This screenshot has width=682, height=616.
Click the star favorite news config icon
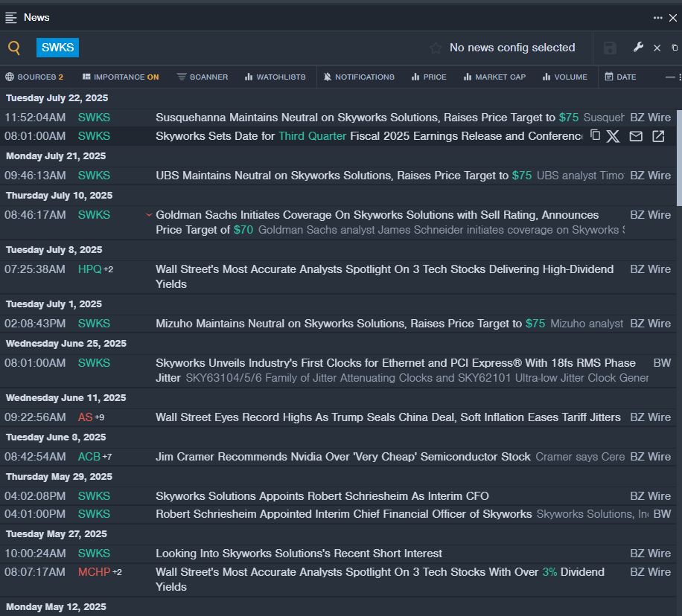click(x=436, y=48)
